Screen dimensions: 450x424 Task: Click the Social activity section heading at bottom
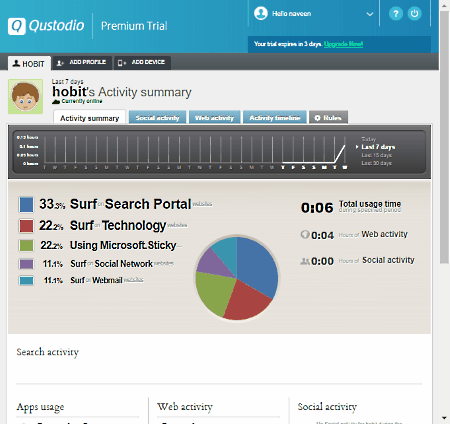(327, 407)
